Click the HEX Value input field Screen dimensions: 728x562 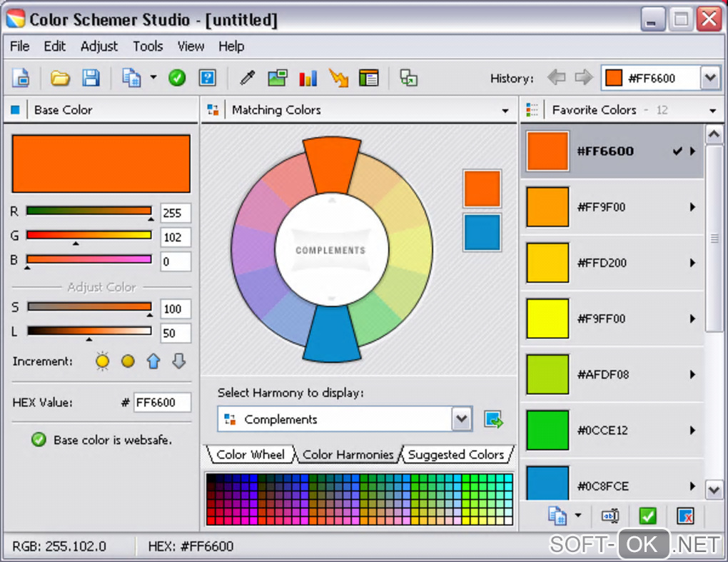[x=162, y=402]
